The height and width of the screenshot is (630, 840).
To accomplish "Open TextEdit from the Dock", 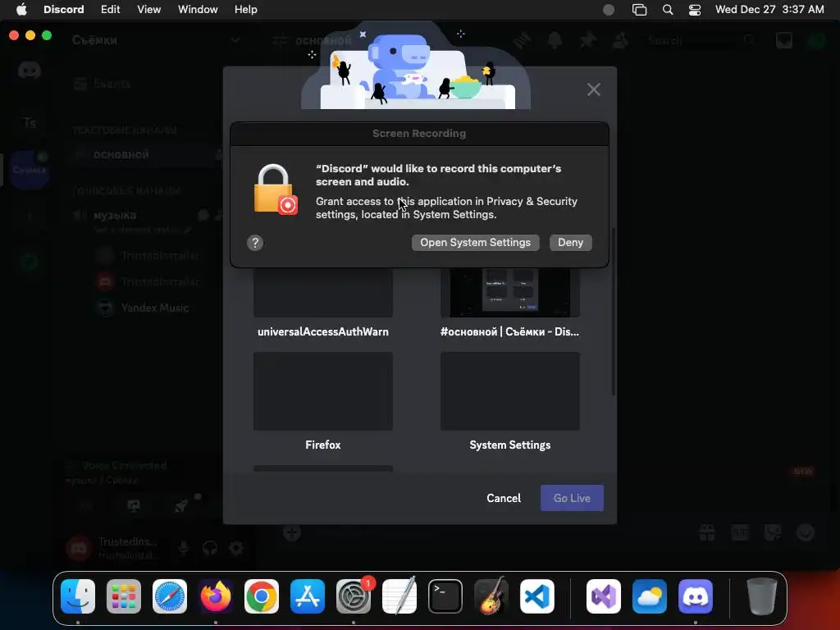I will click(x=399, y=596).
